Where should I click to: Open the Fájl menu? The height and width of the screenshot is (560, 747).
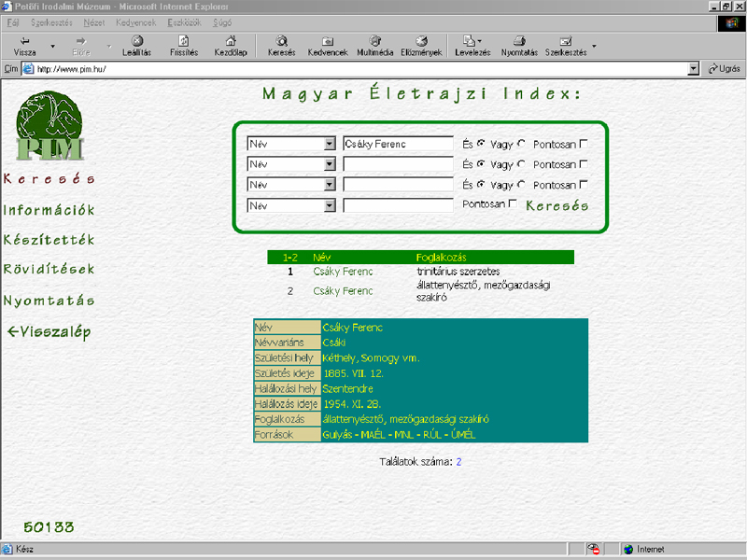[x=13, y=22]
